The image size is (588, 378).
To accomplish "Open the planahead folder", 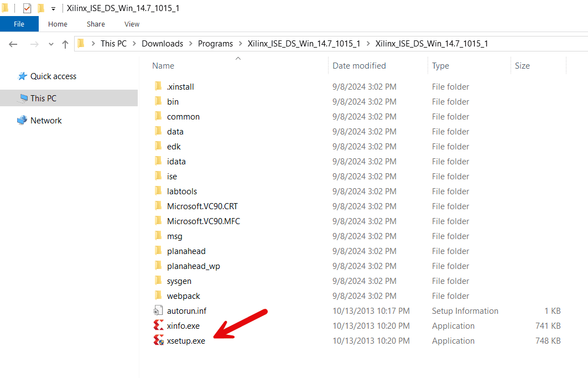I will [186, 251].
